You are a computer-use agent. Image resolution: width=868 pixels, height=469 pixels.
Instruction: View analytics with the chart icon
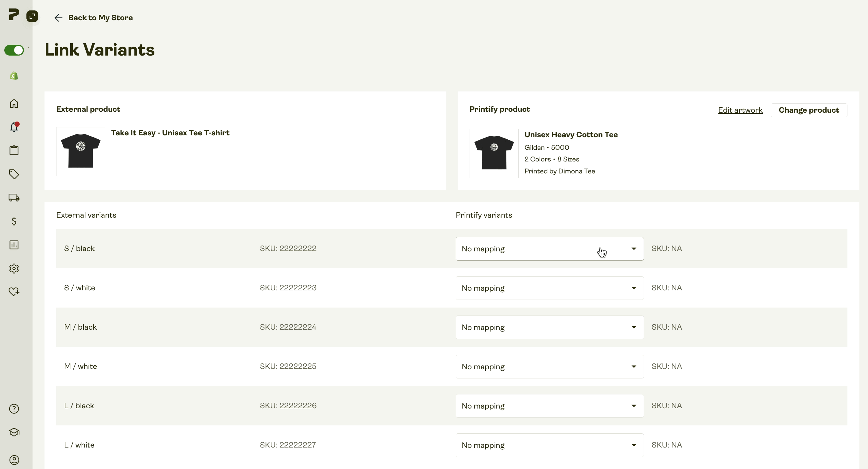click(x=14, y=245)
